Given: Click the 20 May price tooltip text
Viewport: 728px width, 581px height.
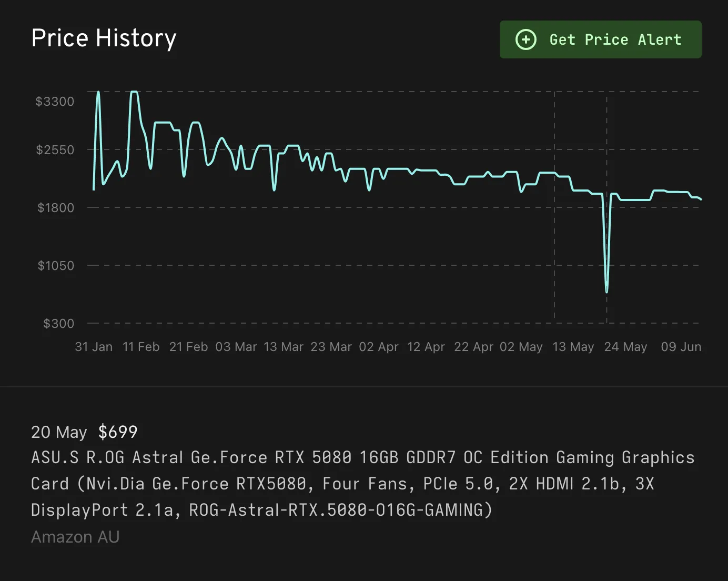Looking at the screenshot, I should point(59,432).
